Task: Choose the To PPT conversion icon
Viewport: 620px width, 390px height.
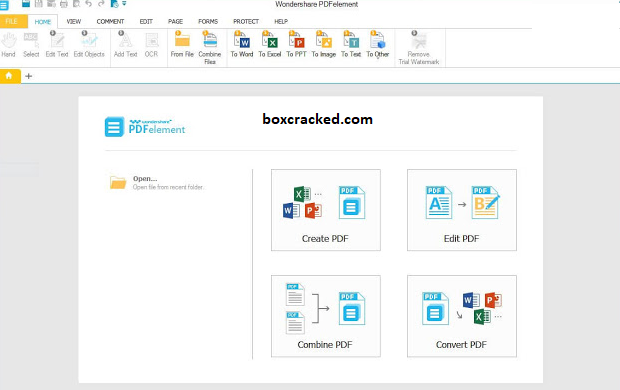Action: tap(296, 44)
